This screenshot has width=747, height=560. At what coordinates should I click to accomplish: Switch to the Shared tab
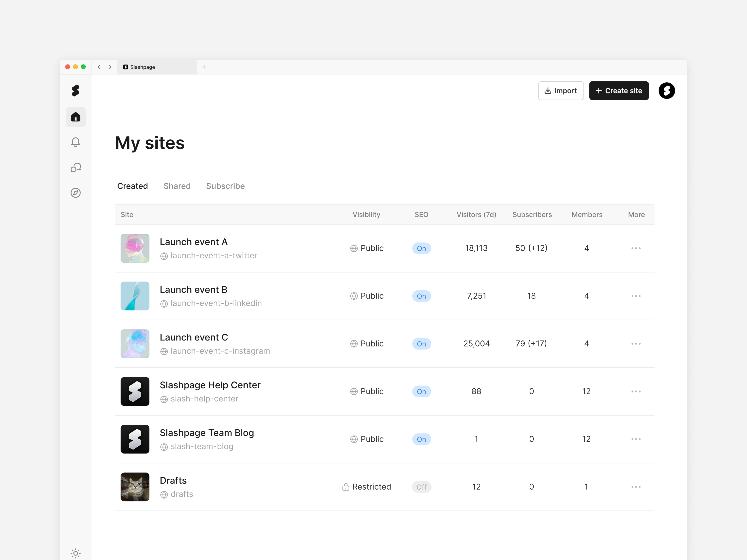[x=177, y=186]
